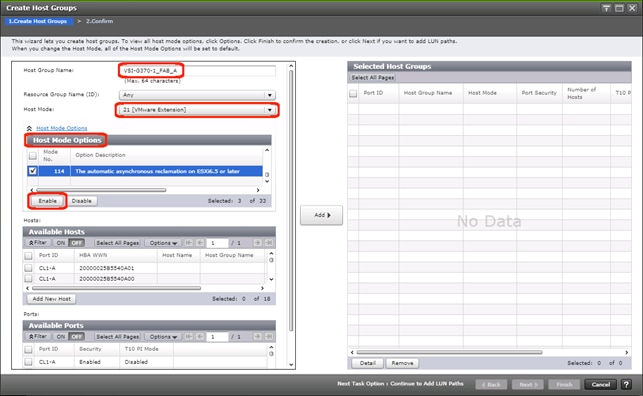The width and height of the screenshot is (643, 396).
Task: Collapse Host Mode Options double-chevron icon
Action: coord(29,128)
